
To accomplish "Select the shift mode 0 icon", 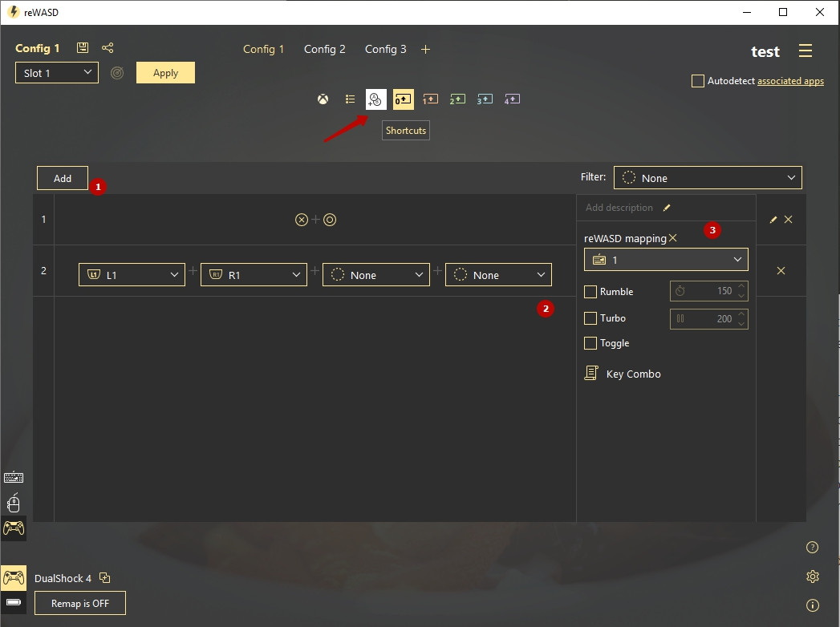I will point(403,99).
